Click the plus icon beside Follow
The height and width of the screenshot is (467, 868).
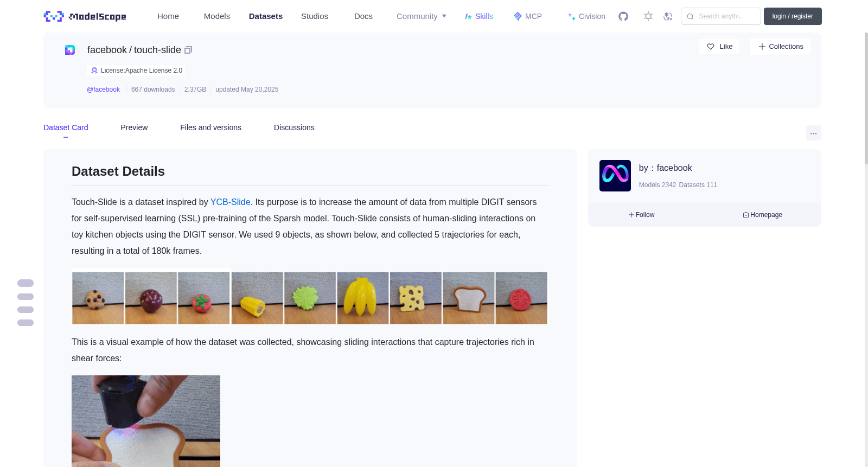631,215
